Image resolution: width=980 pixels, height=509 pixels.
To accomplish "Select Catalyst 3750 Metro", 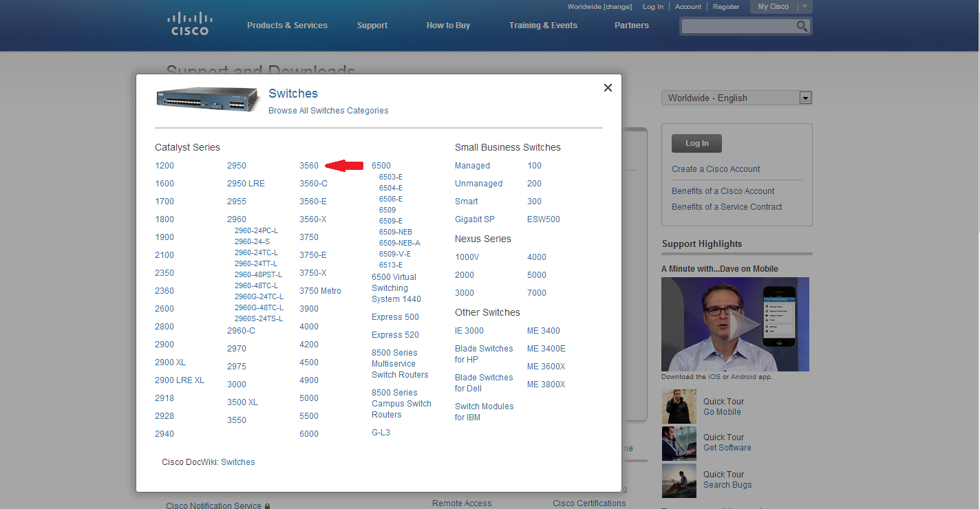I will 320,291.
